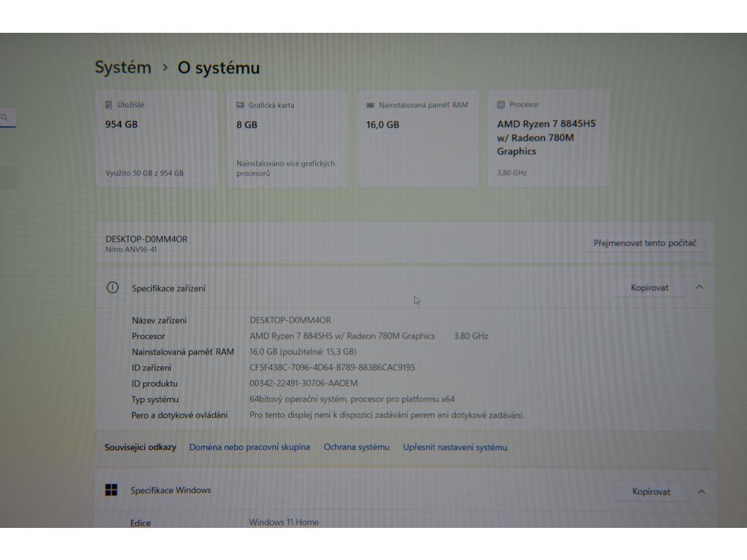Click the breadcrumb chevron after Systém
The image size is (747, 560).
[165, 68]
